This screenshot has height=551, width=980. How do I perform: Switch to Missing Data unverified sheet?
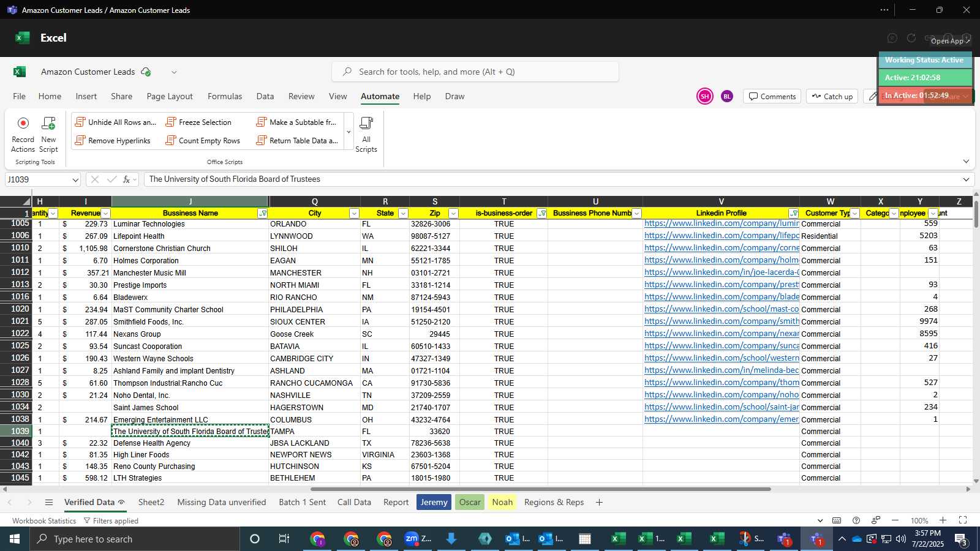222,502
